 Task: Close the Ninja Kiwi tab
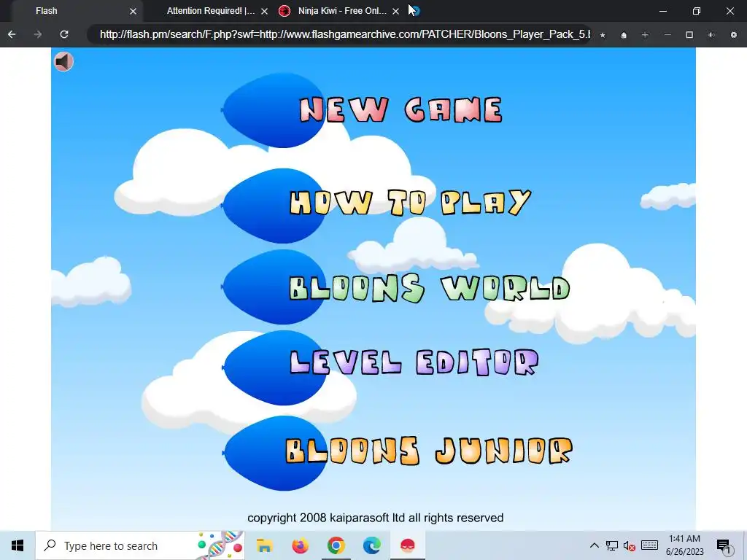click(395, 11)
